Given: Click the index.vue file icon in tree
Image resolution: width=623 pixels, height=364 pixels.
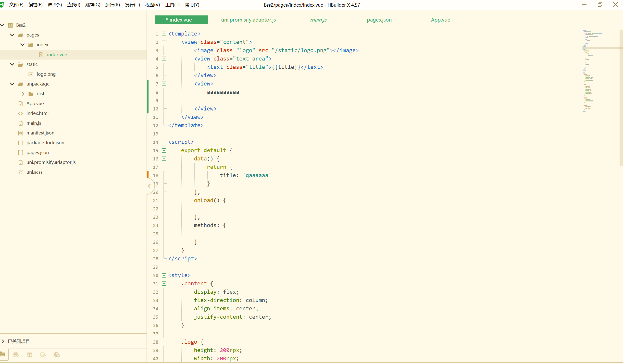Looking at the screenshot, I should pos(41,55).
